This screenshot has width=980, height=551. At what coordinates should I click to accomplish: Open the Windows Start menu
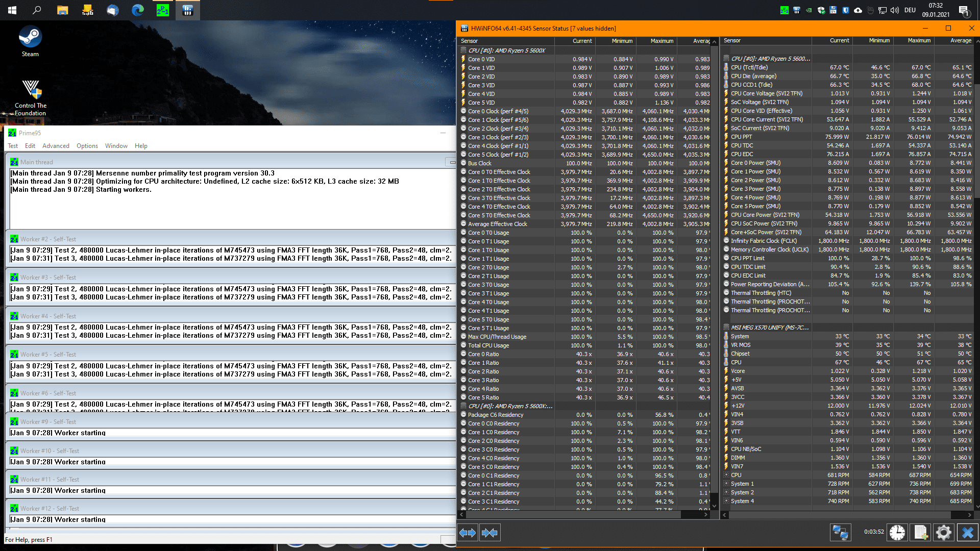(12, 10)
